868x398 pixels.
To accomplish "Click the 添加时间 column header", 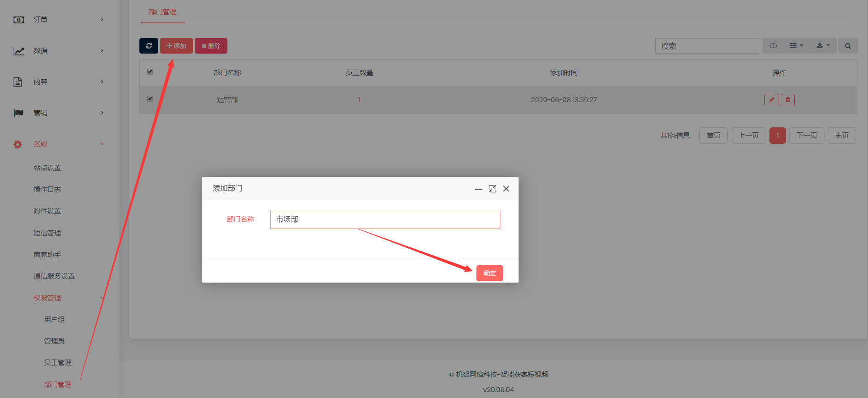I will pos(564,73).
